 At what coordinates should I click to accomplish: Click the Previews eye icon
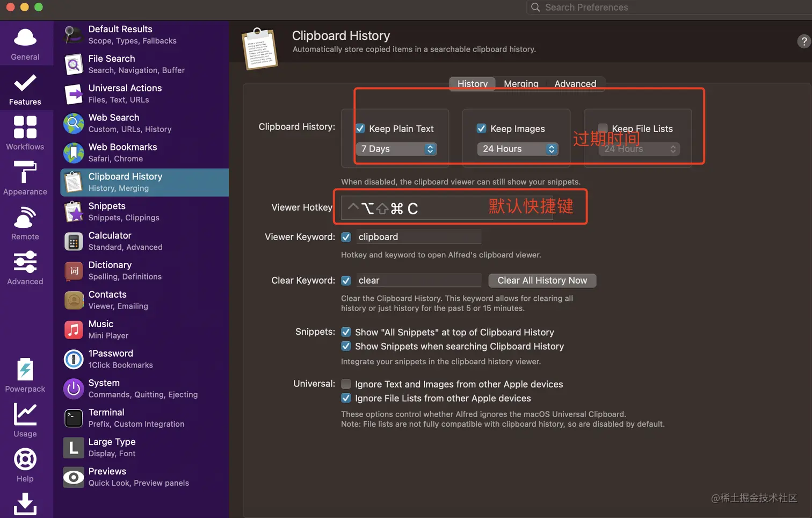[74, 477]
